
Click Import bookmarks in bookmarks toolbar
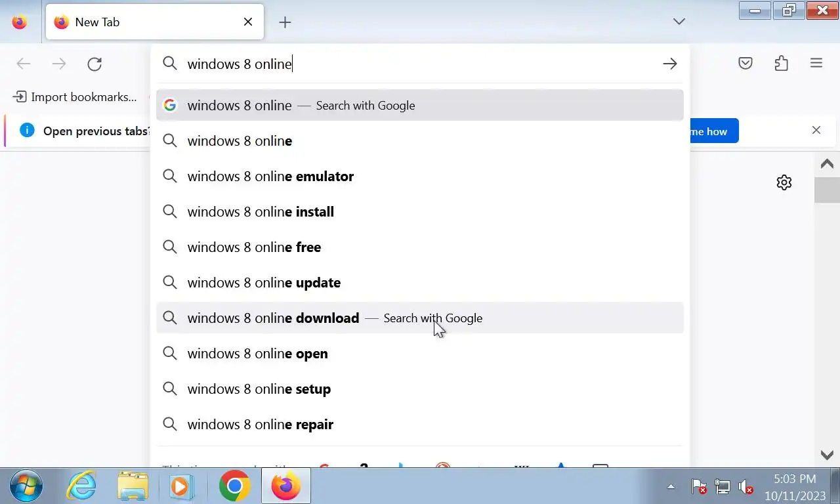click(x=75, y=97)
